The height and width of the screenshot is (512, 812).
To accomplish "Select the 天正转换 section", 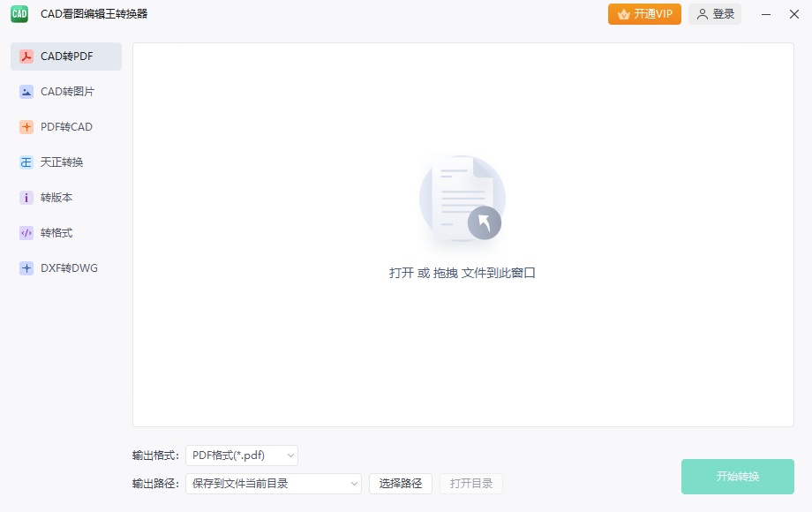I will coord(66,162).
